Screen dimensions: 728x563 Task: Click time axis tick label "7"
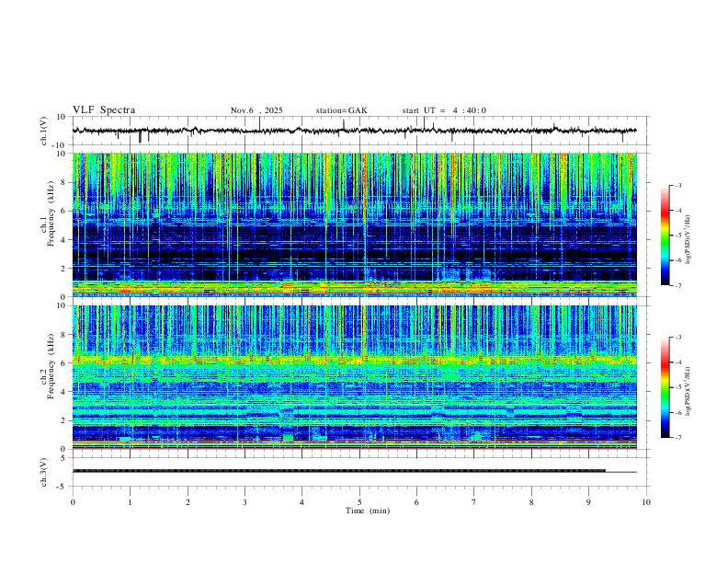tap(473, 502)
